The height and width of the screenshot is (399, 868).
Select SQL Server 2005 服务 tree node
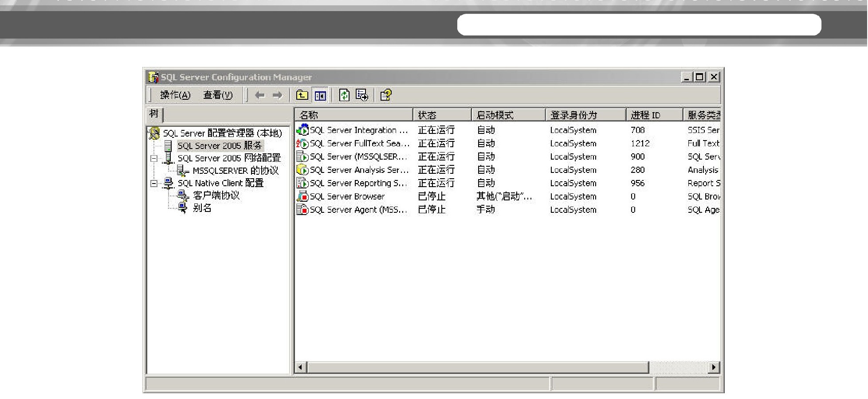point(220,145)
